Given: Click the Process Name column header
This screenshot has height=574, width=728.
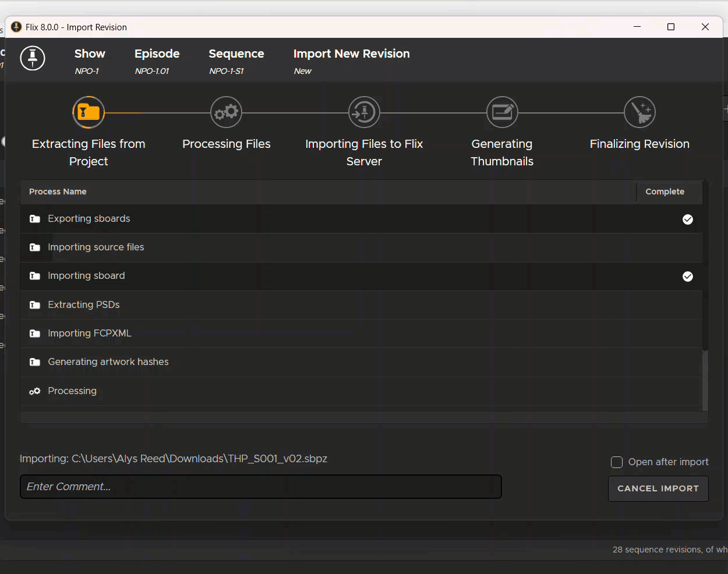Looking at the screenshot, I should (58, 192).
